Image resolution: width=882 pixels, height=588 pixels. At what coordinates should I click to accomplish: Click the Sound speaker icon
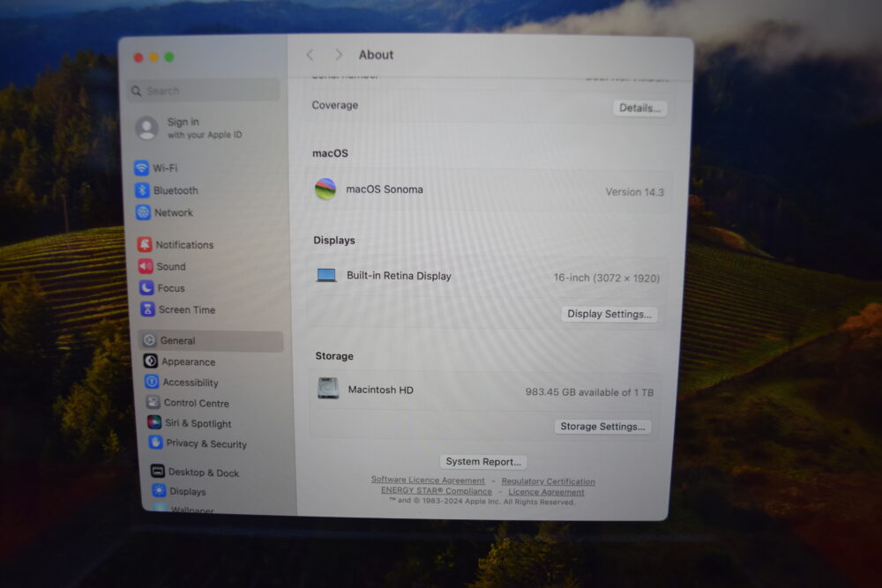146,266
